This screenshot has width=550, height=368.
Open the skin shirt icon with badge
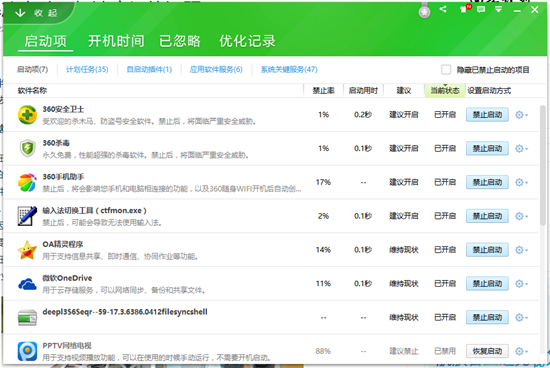465,9
